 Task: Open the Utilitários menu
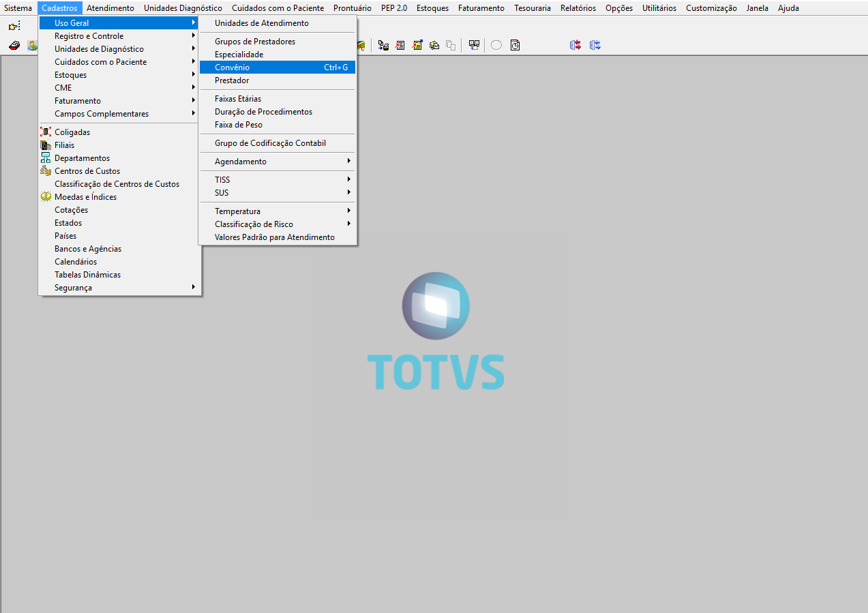coord(659,8)
